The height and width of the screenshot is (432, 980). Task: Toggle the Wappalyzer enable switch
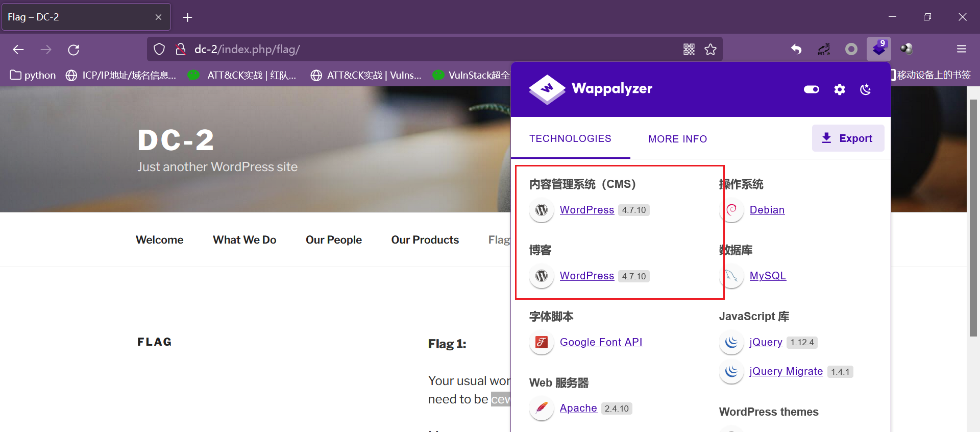click(x=812, y=89)
